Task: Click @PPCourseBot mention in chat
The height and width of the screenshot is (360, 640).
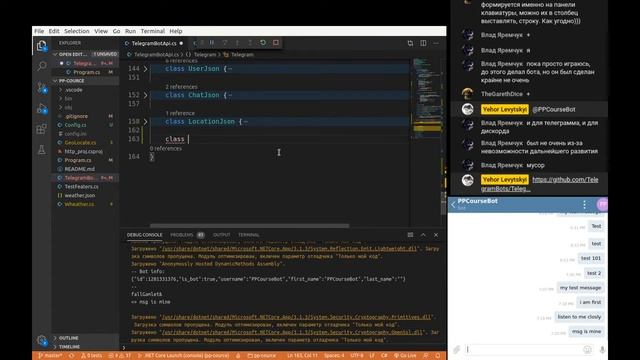Action: (554, 109)
